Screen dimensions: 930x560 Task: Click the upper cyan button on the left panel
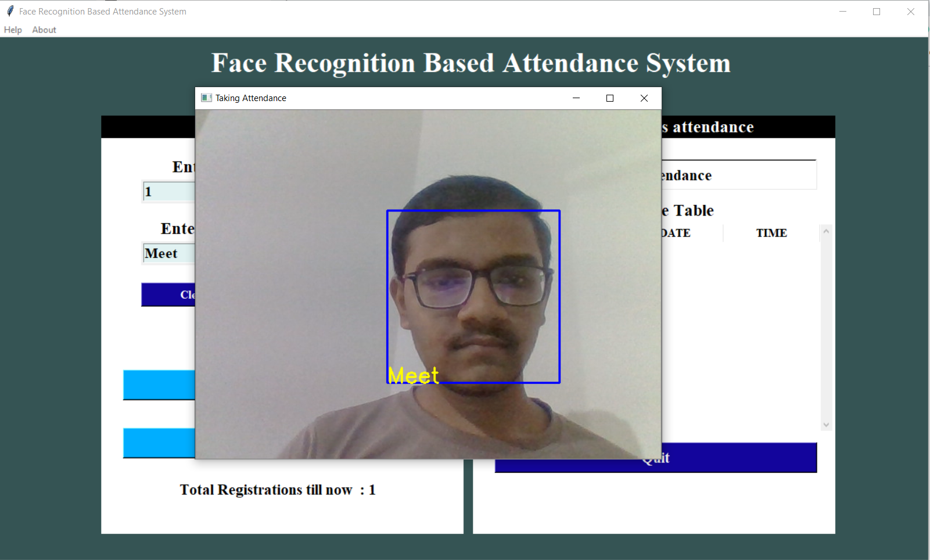pyautogui.click(x=157, y=385)
